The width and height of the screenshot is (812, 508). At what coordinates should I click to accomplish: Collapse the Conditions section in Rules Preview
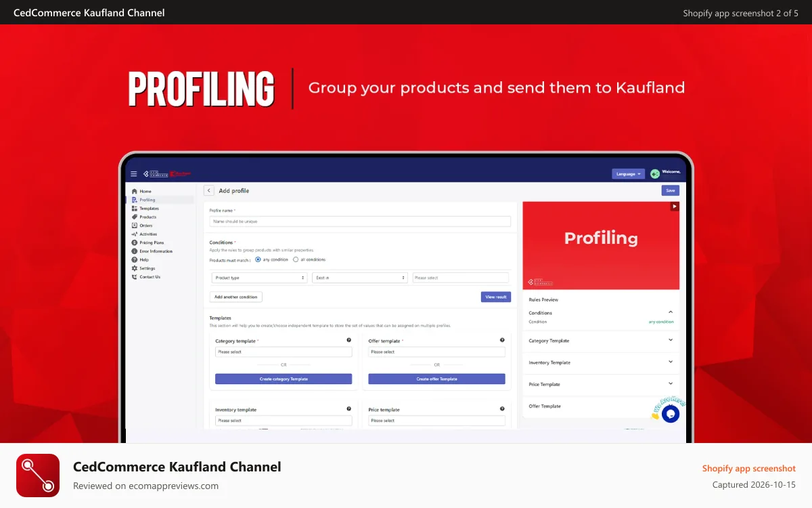671,312
